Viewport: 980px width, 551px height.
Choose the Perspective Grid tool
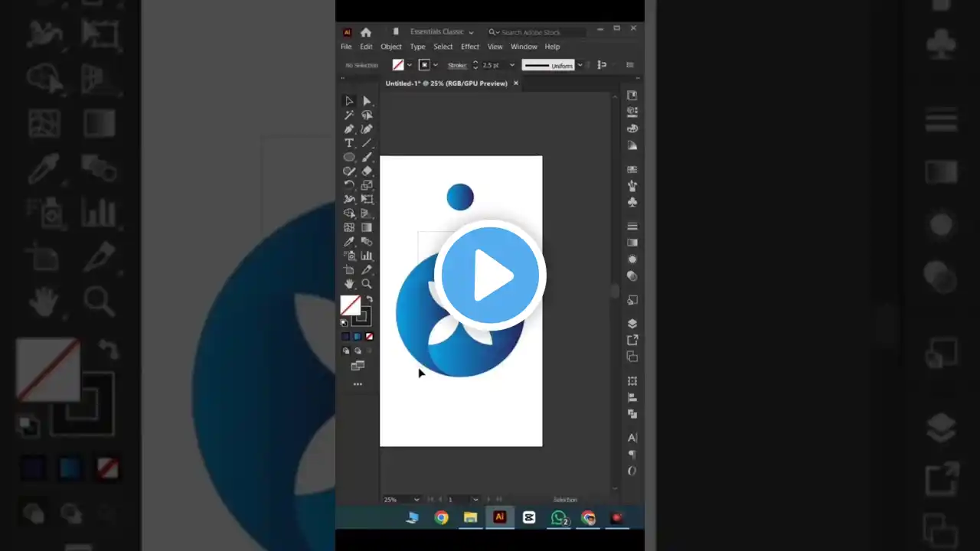pyautogui.click(x=367, y=214)
